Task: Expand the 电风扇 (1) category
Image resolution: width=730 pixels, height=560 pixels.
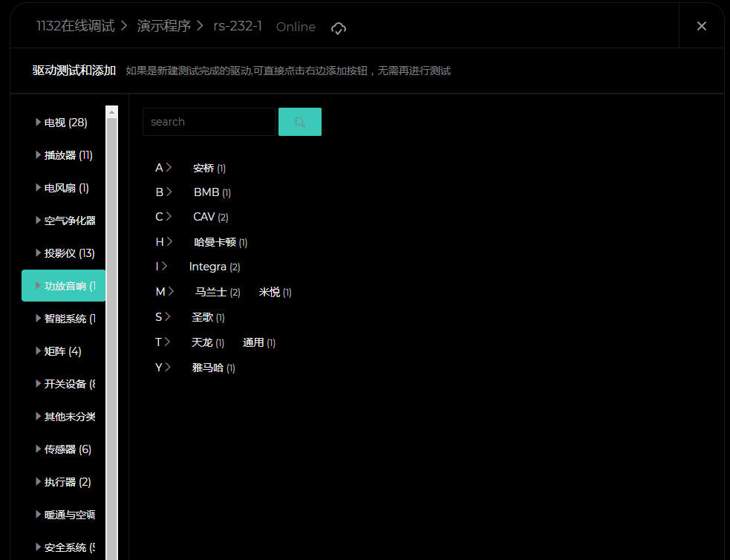Action: [x=63, y=188]
